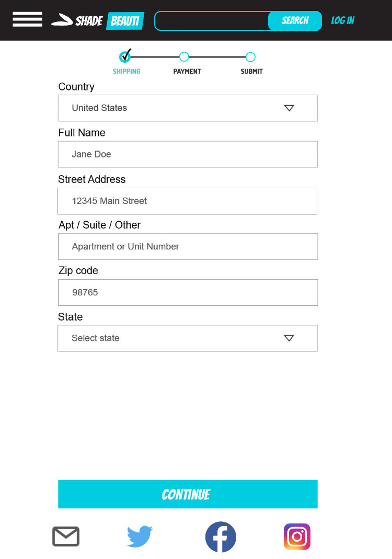392x559 pixels.
Task: Click the CONTINUE button
Action: coord(188,494)
